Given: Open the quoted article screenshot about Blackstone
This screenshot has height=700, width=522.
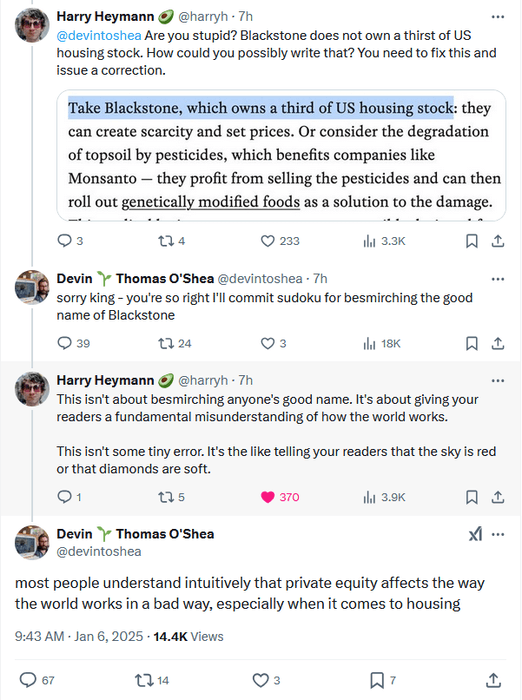Looking at the screenshot, I should tap(281, 155).
